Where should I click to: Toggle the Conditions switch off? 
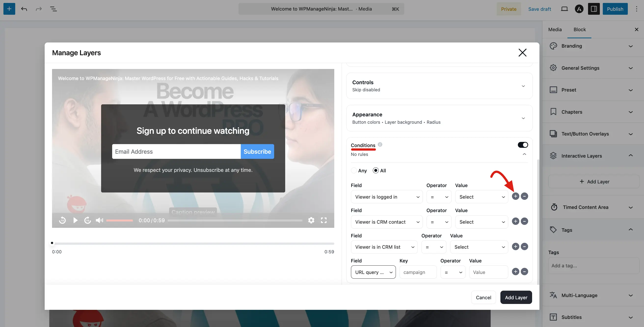point(523,145)
